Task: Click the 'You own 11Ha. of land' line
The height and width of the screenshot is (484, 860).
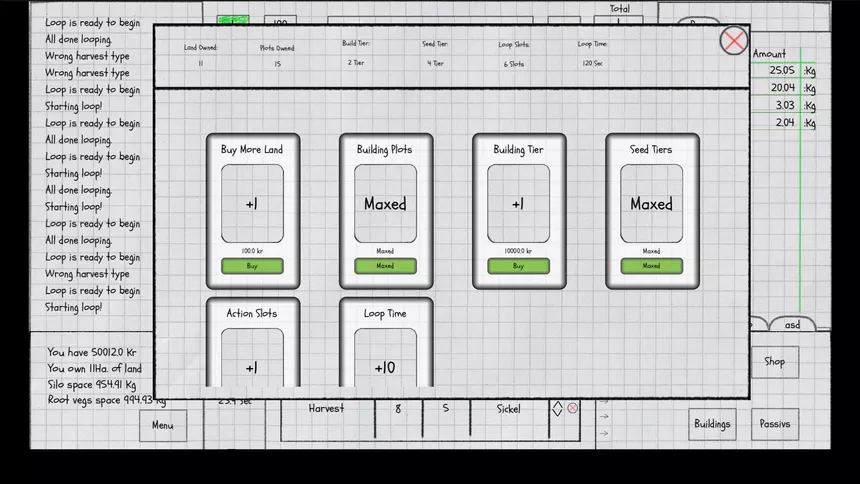Action: pos(94,368)
